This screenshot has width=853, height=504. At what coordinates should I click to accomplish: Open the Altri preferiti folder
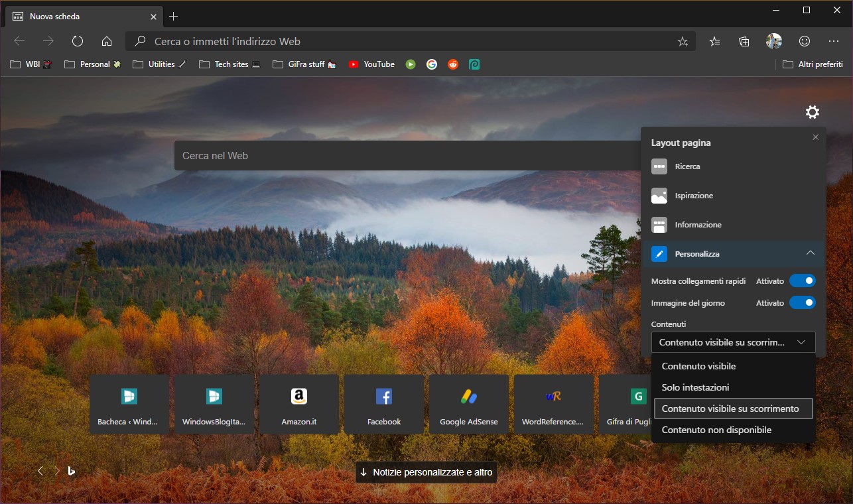[813, 64]
